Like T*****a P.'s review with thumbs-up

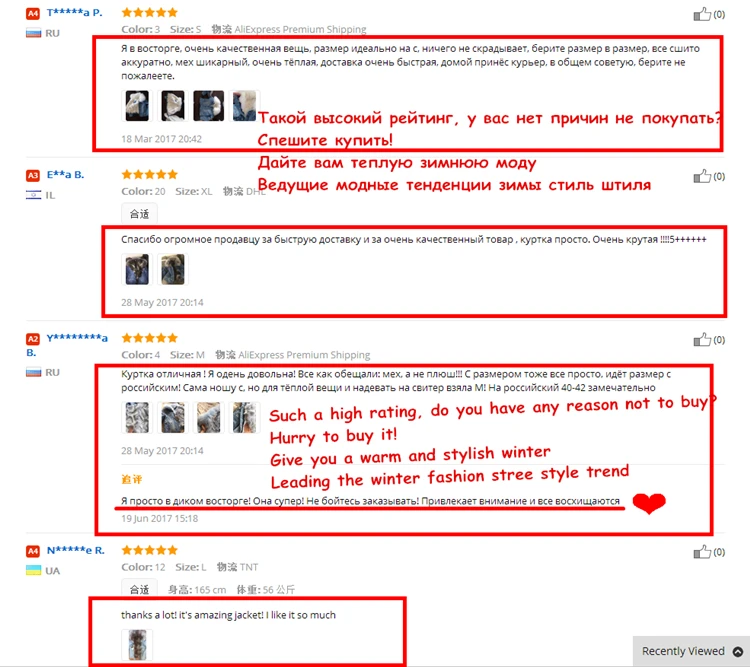click(702, 14)
